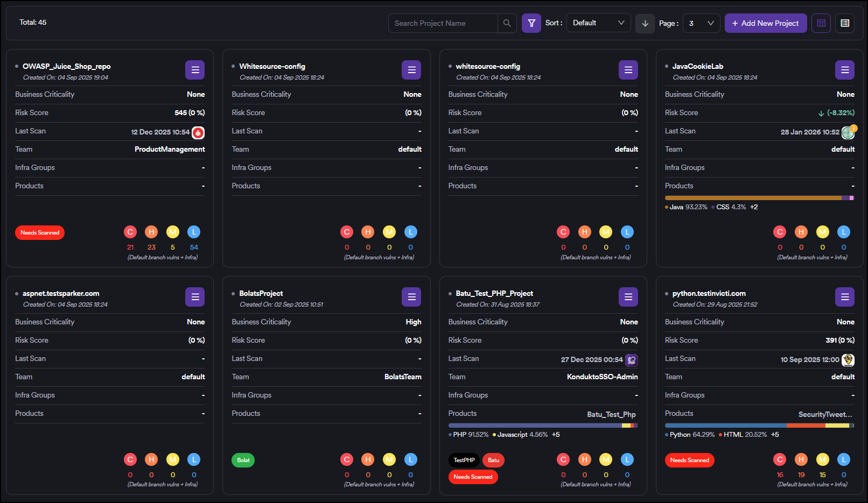Screen dimensions: 868x503
Task: Toggle sort direction arrow button
Action: [645, 23]
